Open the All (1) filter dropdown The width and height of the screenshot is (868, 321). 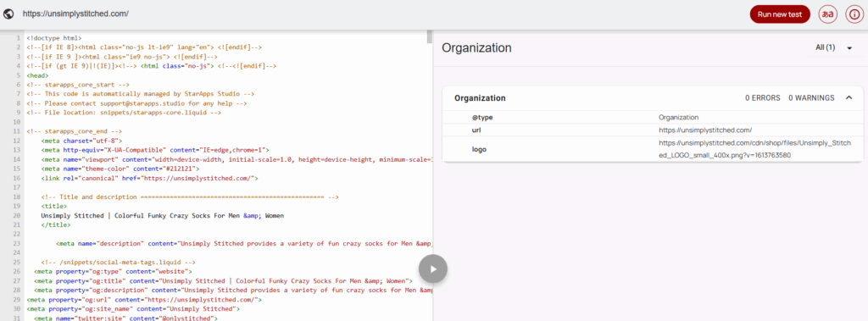pyautogui.click(x=833, y=48)
